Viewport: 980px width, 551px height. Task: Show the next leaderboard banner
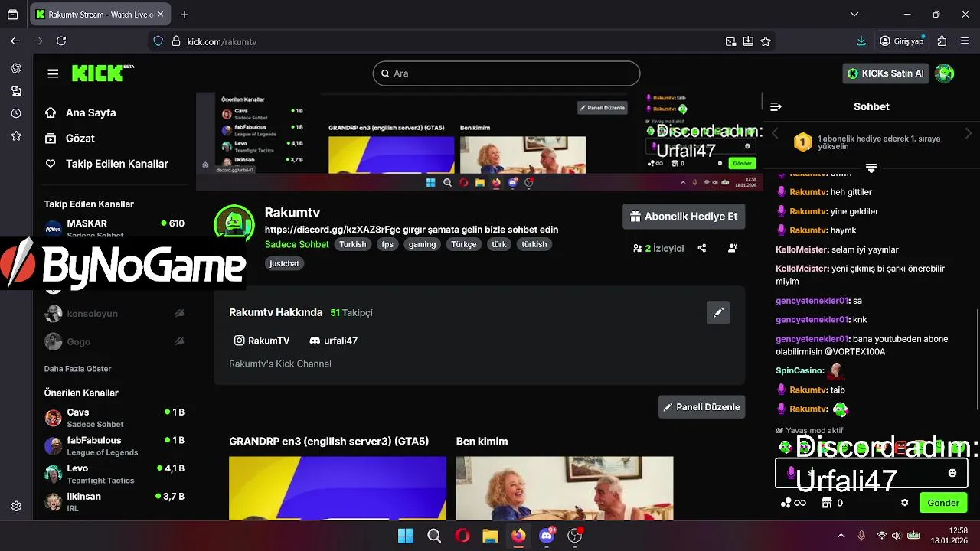968,133
